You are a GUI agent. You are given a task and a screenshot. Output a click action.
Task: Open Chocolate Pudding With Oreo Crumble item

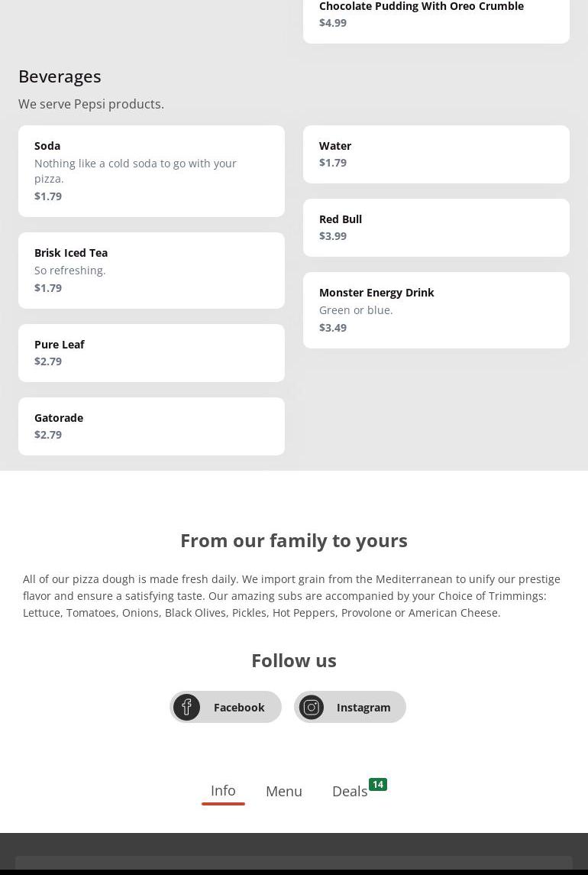pos(436,15)
